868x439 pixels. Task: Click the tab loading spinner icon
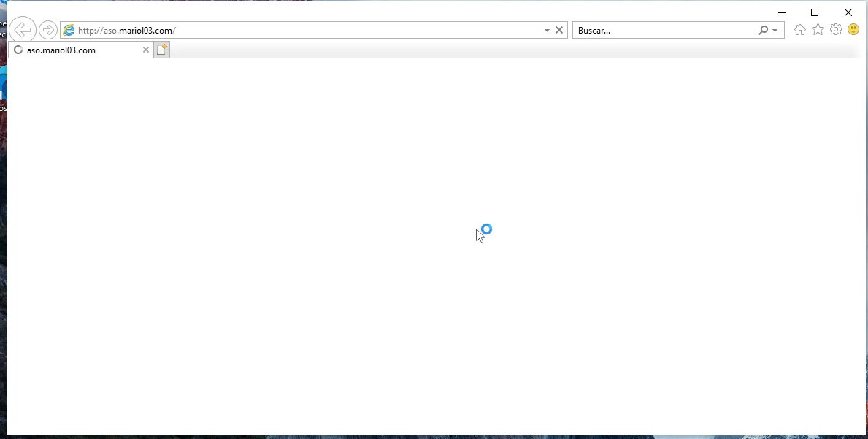coord(18,50)
